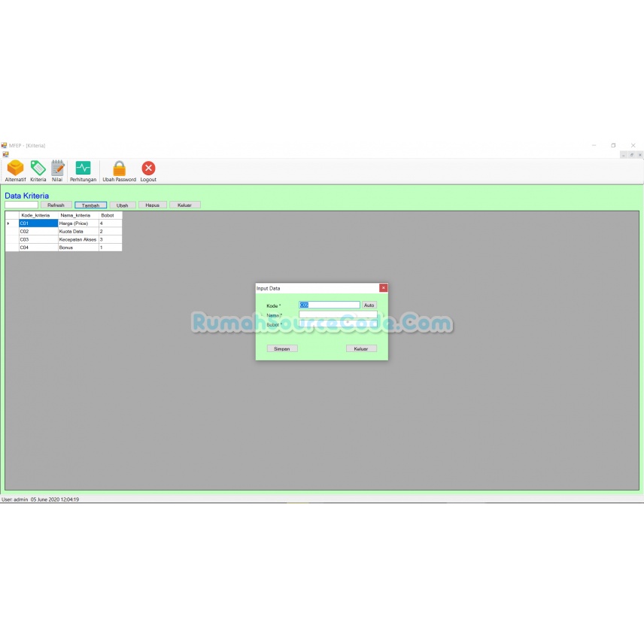Select the Kuota Data cell
Viewport: 644px width, 644px height.
click(x=78, y=231)
